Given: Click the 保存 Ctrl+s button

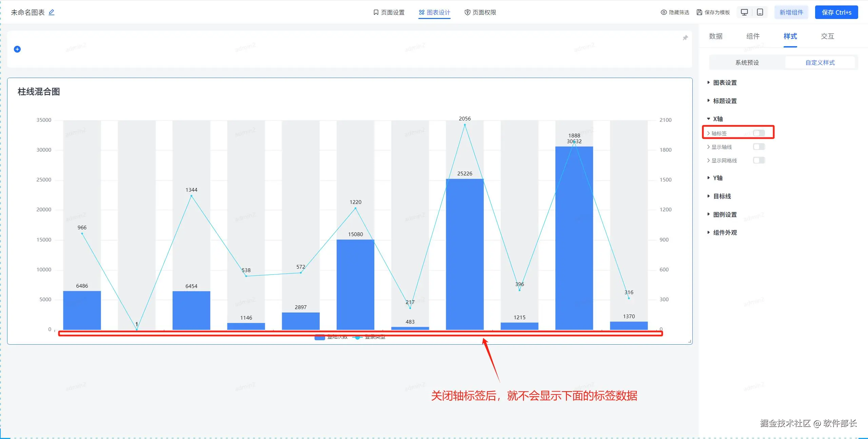Looking at the screenshot, I should click(x=836, y=13).
